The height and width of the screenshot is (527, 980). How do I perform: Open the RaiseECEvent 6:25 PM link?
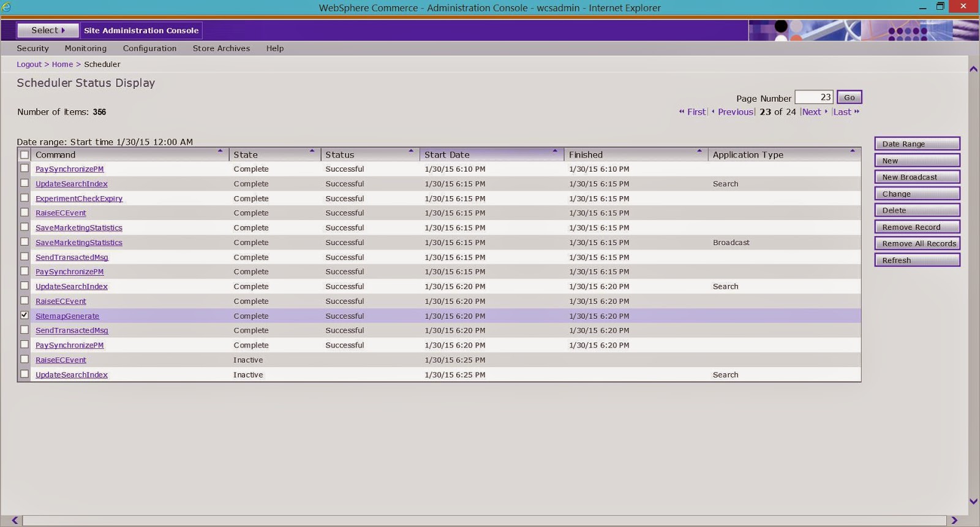tap(61, 360)
